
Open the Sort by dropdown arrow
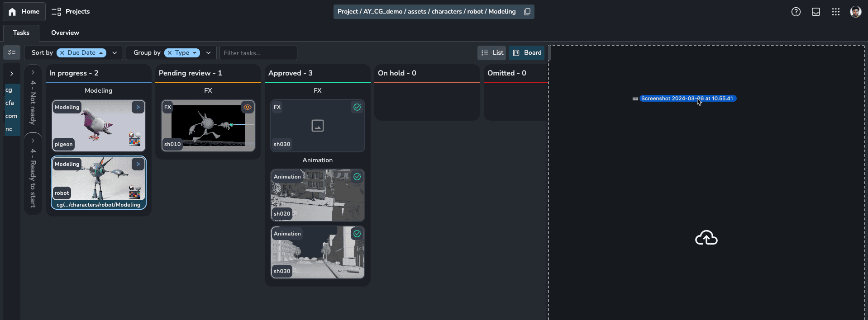pyautogui.click(x=115, y=53)
